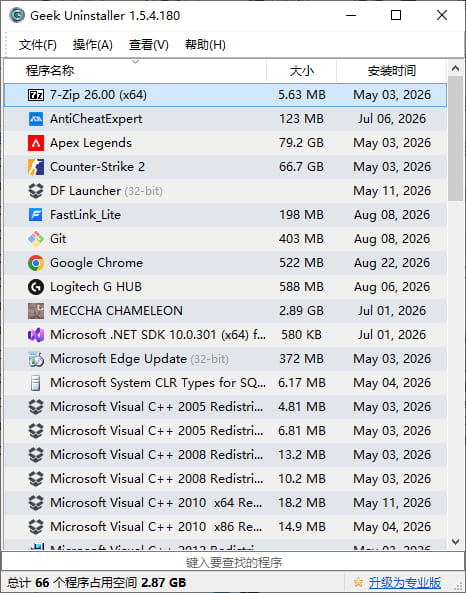Select the MECCHA CHAMELEON name text
466x593 pixels.
point(116,311)
